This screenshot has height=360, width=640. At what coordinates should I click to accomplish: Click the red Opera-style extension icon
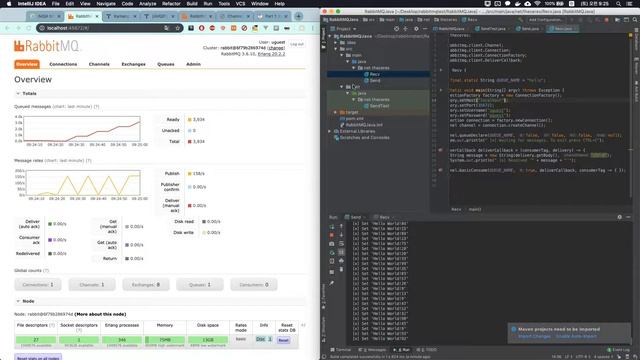[x=202, y=28]
